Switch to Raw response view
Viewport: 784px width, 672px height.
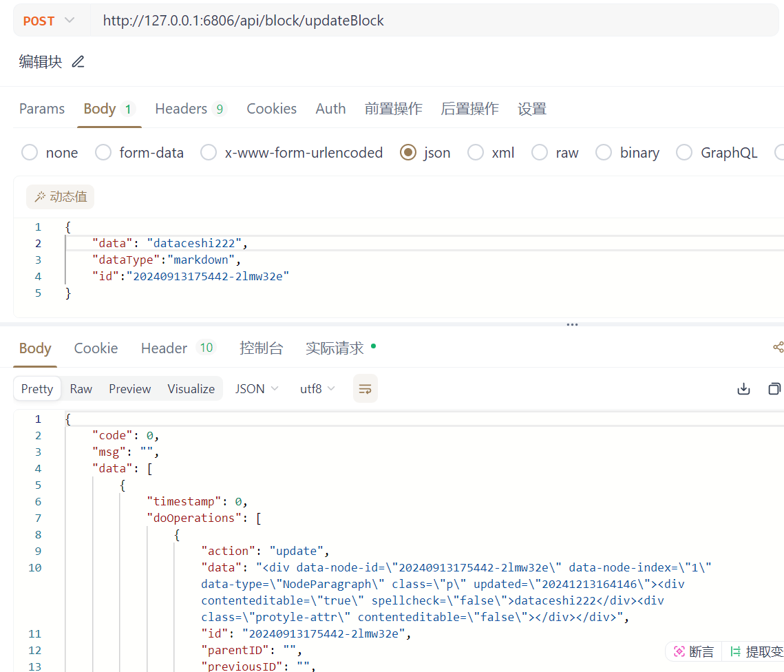pyautogui.click(x=81, y=389)
